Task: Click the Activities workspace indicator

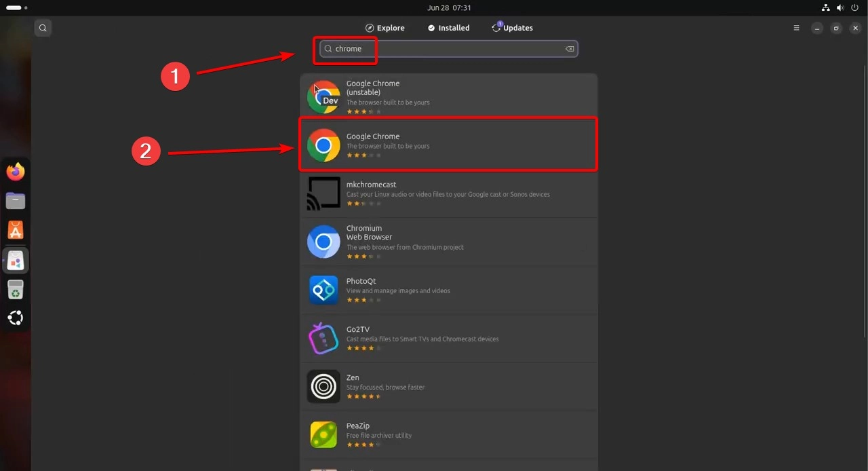Action: [x=16, y=7]
